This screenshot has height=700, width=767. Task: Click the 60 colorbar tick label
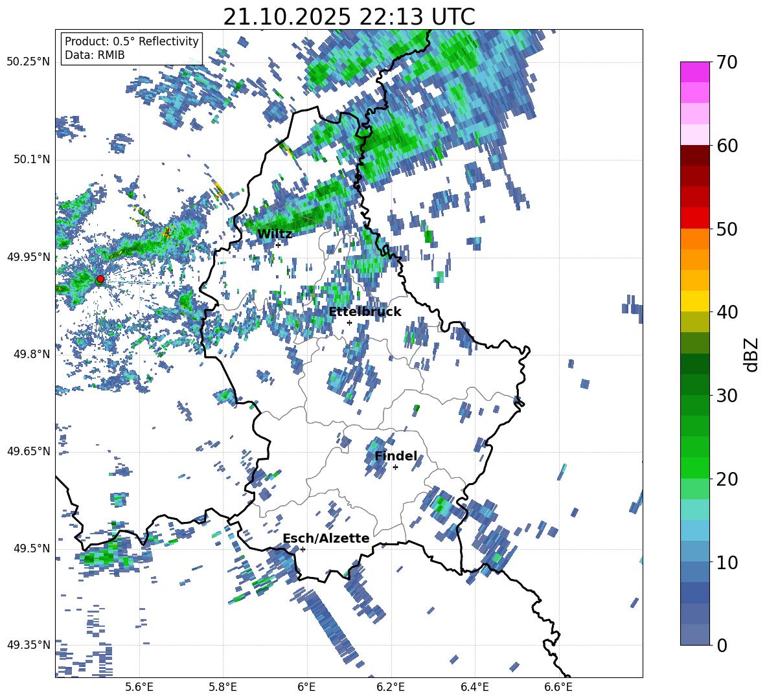click(x=727, y=146)
